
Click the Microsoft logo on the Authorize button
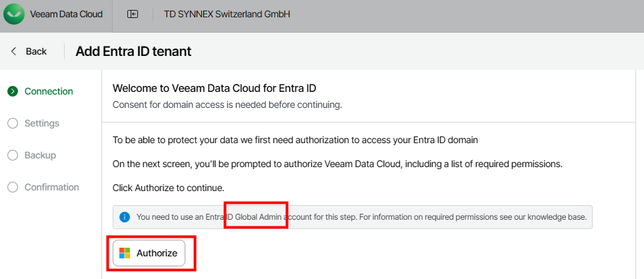pos(124,253)
